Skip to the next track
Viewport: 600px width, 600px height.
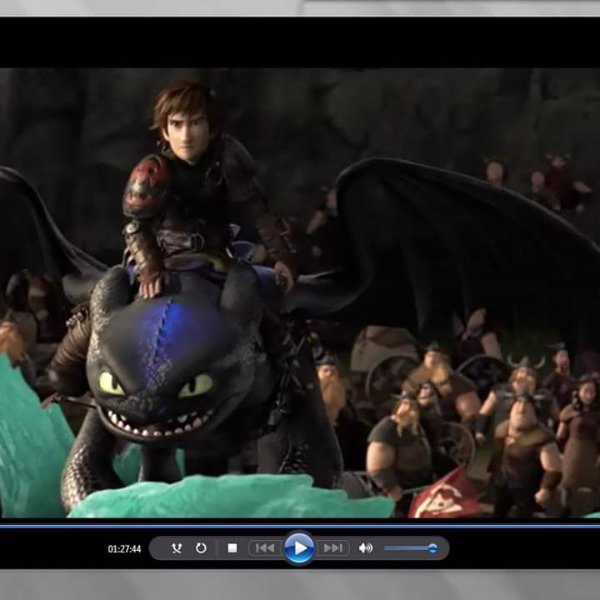click(x=333, y=548)
